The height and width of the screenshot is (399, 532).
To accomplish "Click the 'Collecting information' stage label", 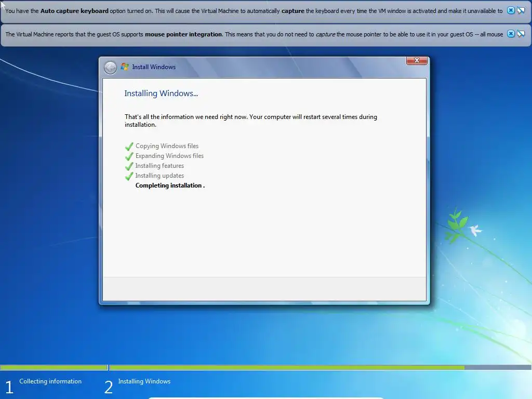I will coord(50,381).
